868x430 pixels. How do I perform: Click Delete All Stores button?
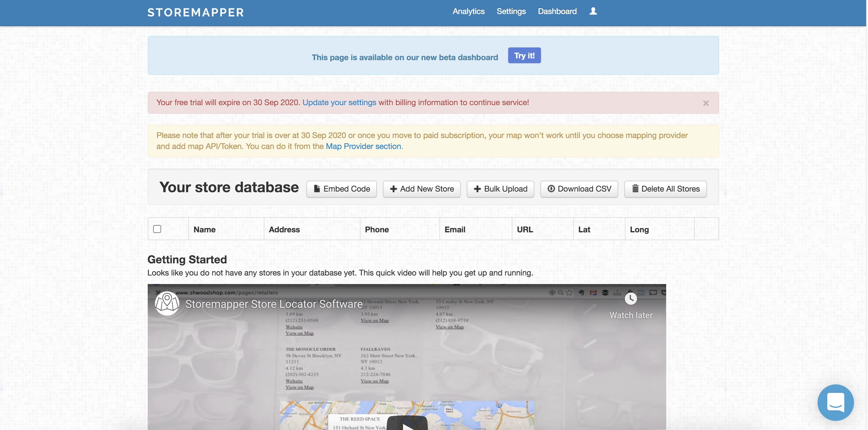(x=665, y=189)
